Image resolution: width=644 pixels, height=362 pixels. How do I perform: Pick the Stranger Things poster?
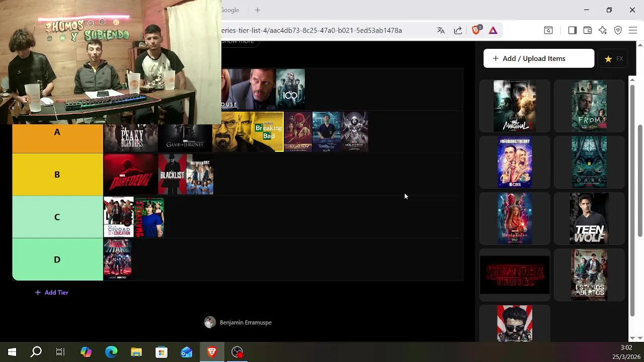tap(515, 275)
